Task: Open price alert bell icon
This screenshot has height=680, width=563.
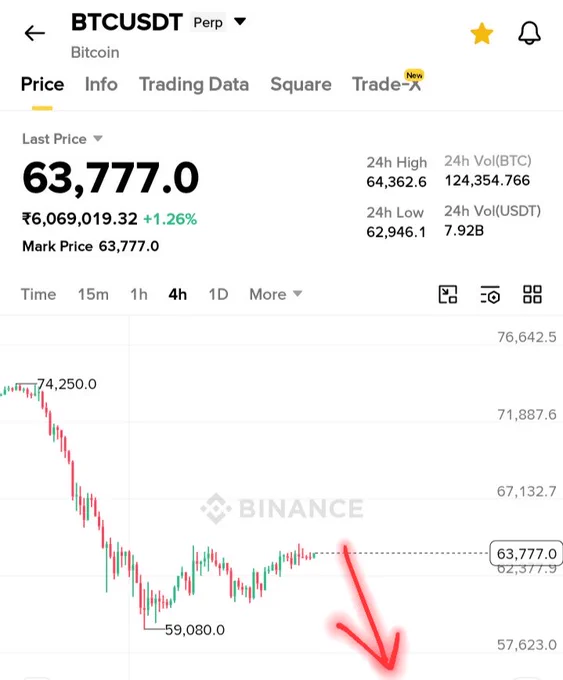Action: pos(529,33)
